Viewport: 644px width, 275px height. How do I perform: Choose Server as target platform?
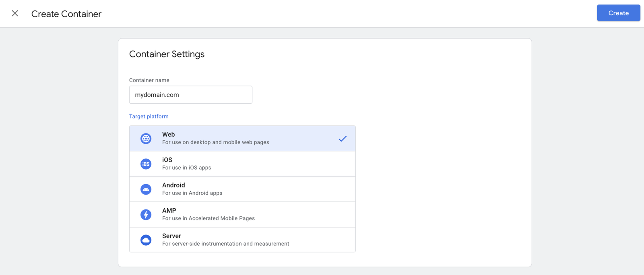(242, 240)
